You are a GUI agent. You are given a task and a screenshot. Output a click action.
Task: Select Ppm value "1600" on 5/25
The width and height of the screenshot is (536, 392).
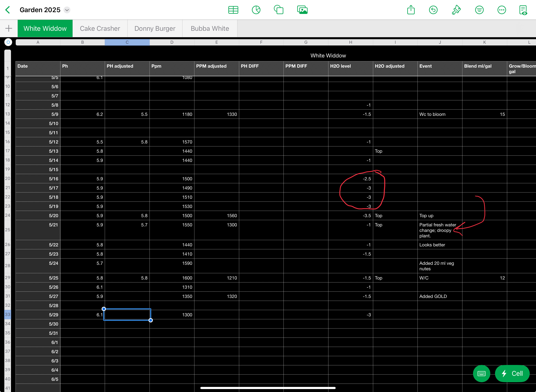click(x=172, y=278)
